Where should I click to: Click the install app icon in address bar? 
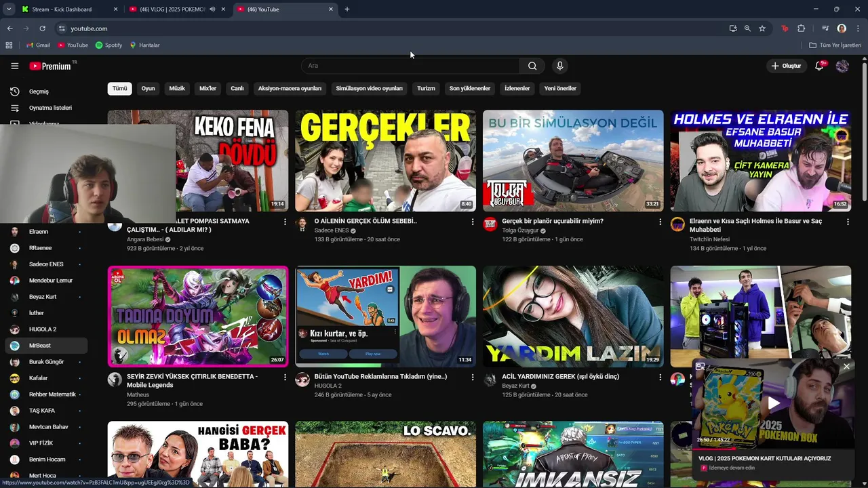point(733,28)
